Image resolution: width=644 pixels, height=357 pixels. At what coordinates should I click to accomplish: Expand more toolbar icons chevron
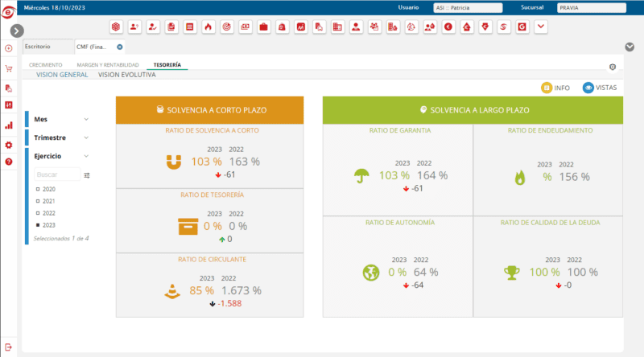coord(541,27)
